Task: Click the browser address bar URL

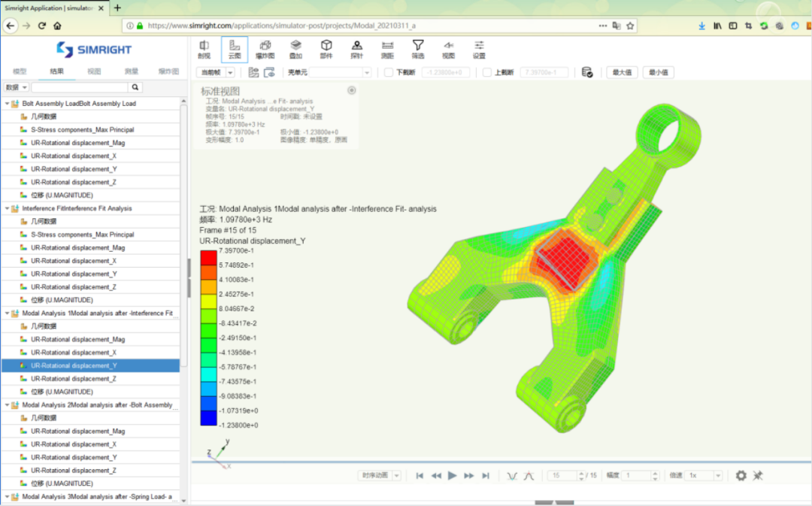Action: [282, 26]
